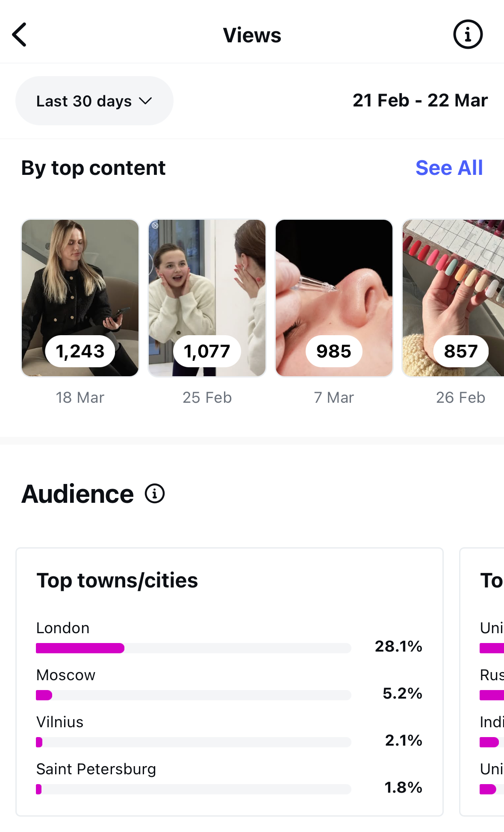Screen dimensions: 504x832
Task: Tap the Audience info icon
Action: click(x=154, y=494)
